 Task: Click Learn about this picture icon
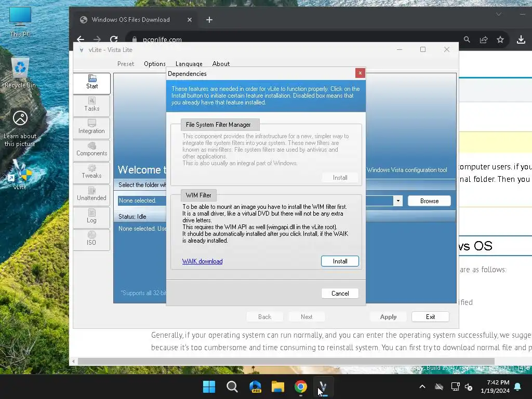pos(20,129)
